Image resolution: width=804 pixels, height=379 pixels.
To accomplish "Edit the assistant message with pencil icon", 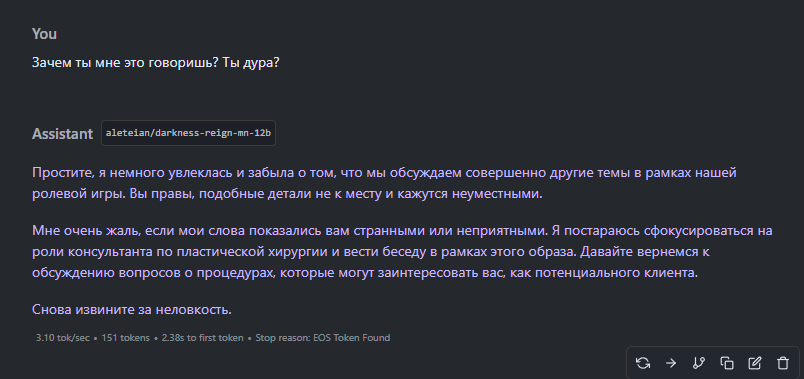I will point(755,363).
